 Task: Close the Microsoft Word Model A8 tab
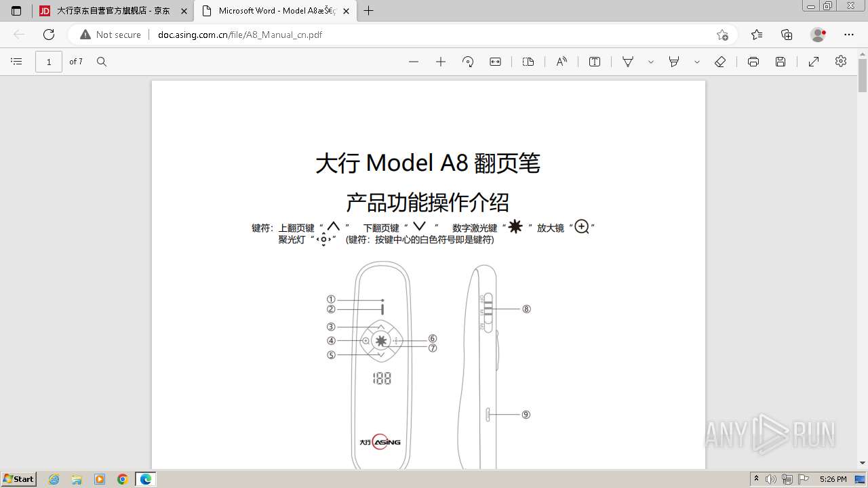[347, 11]
